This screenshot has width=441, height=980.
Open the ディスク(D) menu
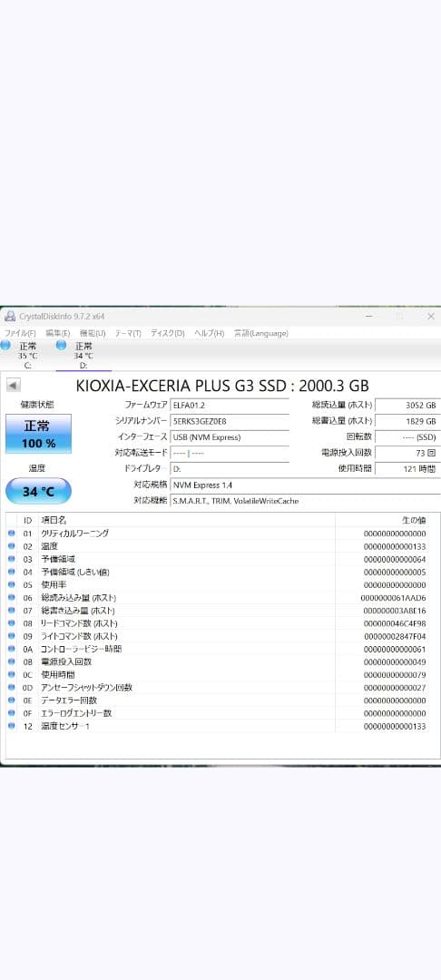coord(167,333)
